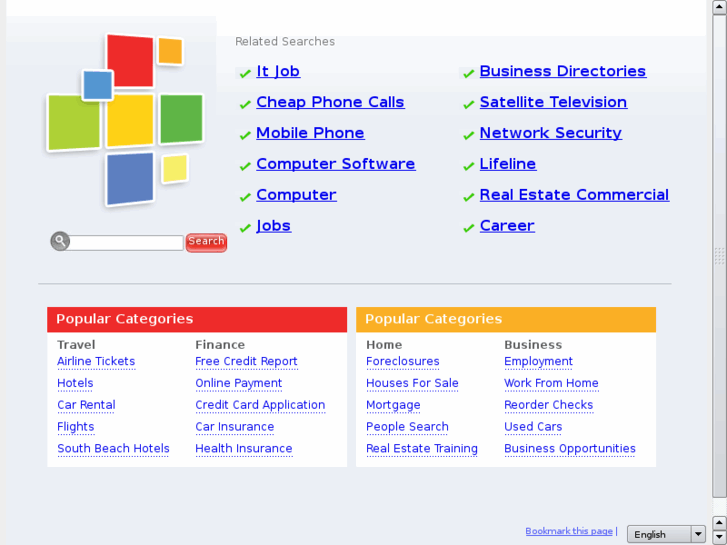Click the green checkmark beside It Job
The image size is (727, 545).
(245, 73)
